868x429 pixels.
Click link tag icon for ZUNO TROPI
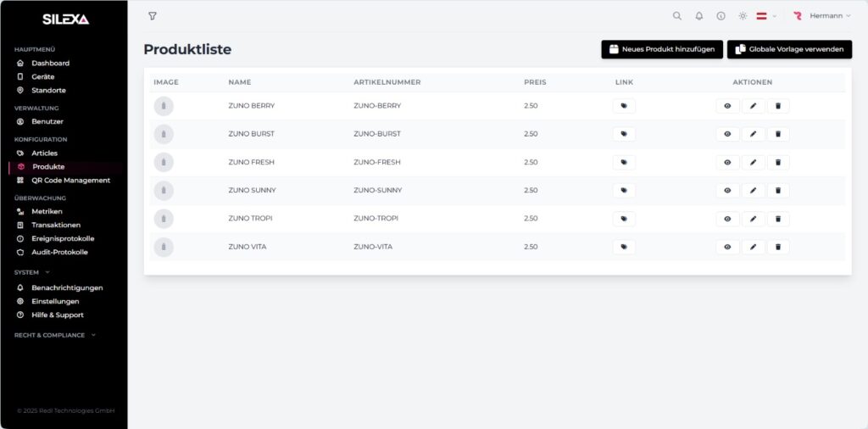click(x=624, y=219)
